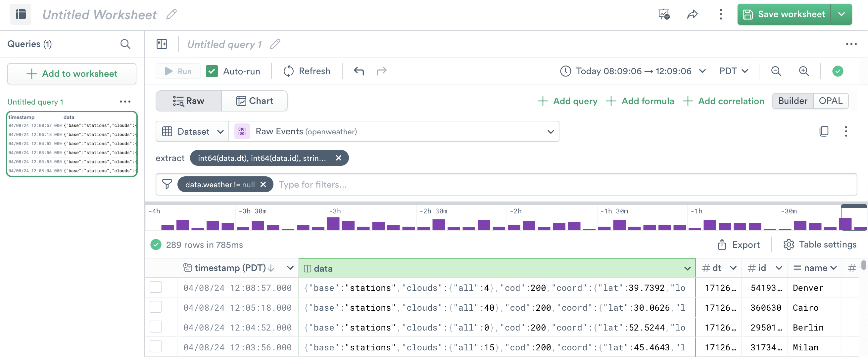Image resolution: width=868 pixels, height=357 pixels.
Task: Undo the last query change
Action: click(359, 71)
